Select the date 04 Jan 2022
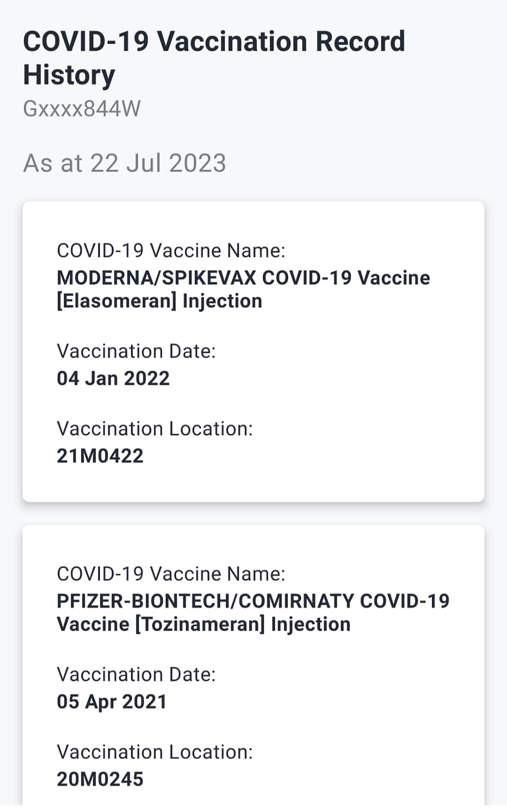 click(x=113, y=378)
